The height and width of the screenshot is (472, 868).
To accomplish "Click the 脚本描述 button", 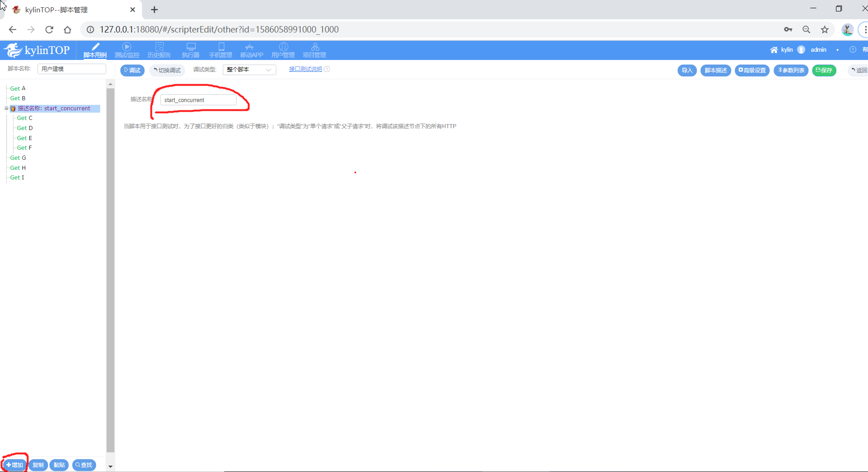I will [716, 70].
